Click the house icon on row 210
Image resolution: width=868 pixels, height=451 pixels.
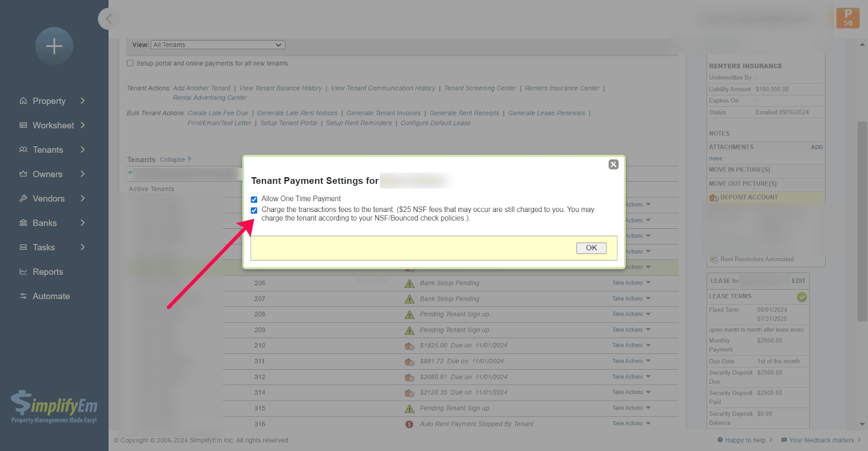coord(410,346)
